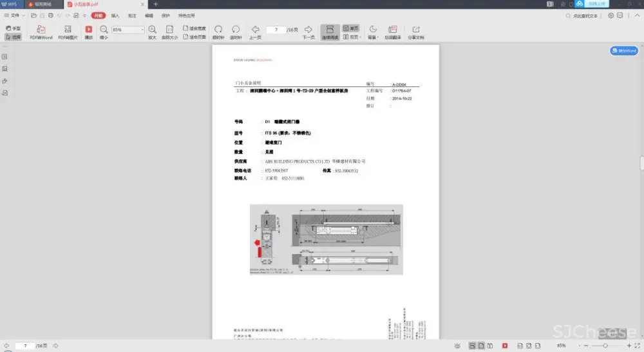Rotate page counterclockwise (逆时针)
The height and width of the screenshot is (352, 644).
(236, 32)
